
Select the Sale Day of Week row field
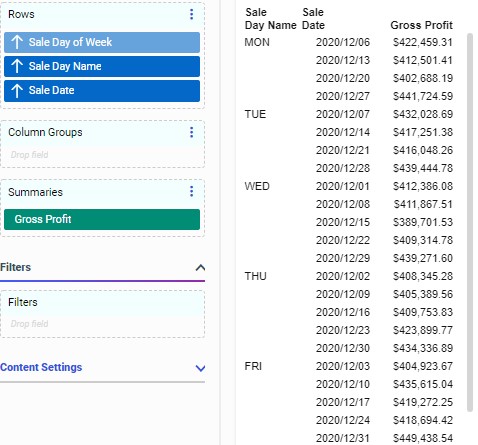[102, 42]
